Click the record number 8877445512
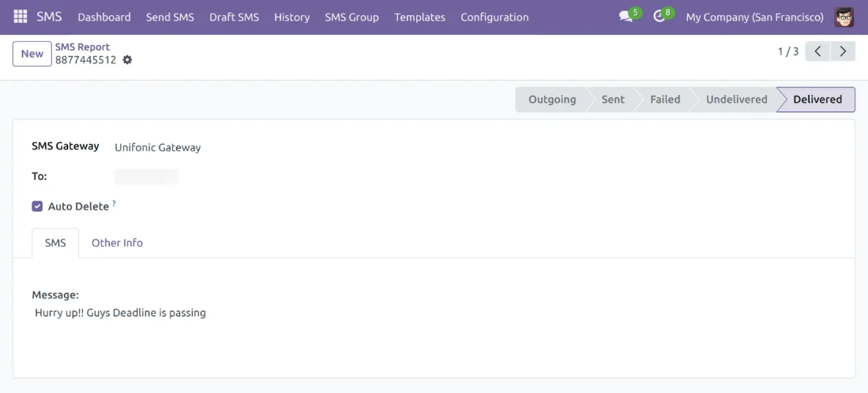The image size is (868, 393). pos(86,60)
